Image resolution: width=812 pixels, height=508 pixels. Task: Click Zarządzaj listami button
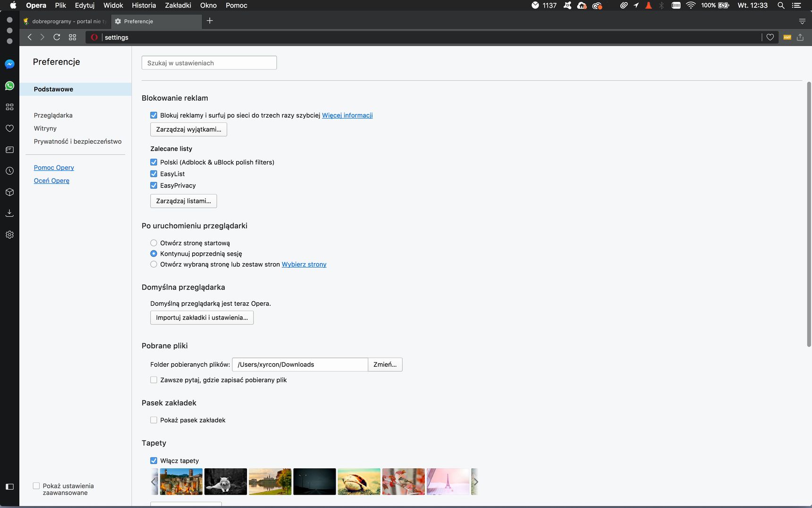[184, 201]
